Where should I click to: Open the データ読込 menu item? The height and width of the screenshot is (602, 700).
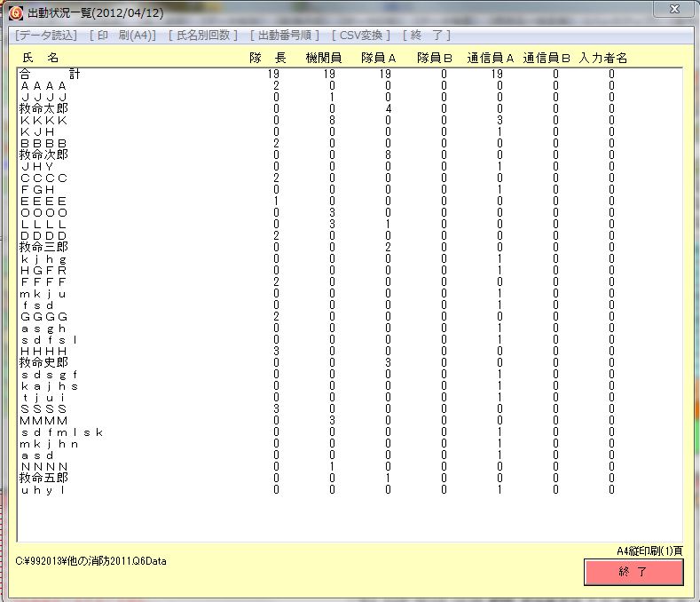46,36
